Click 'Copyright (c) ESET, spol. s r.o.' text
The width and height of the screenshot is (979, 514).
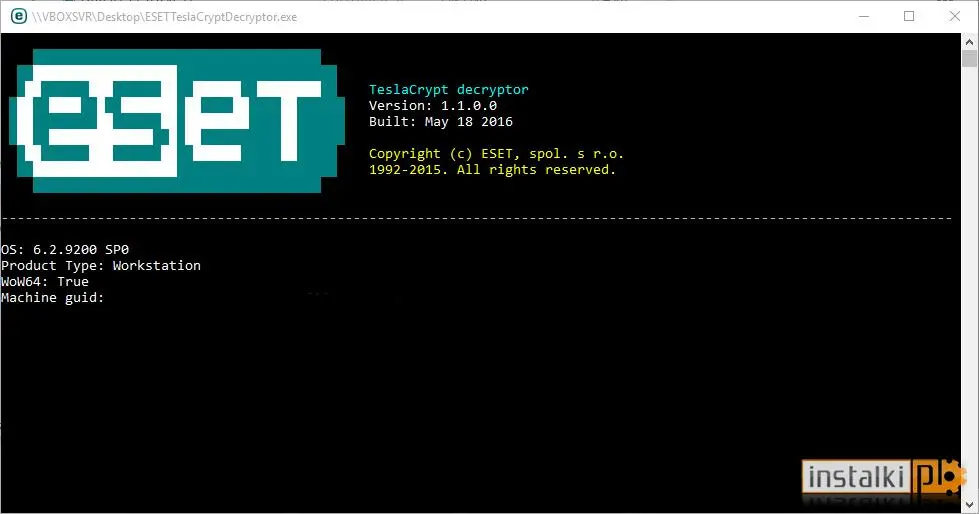pyautogui.click(x=496, y=154)
